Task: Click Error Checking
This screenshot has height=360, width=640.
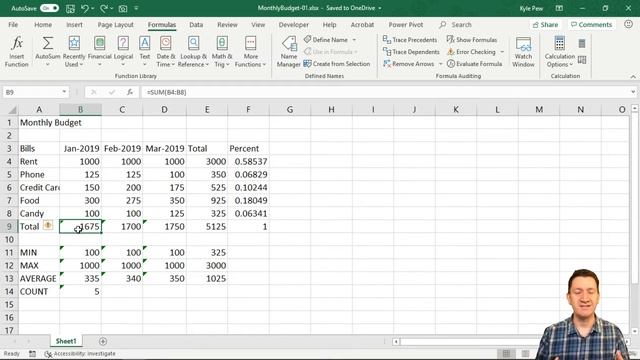Action: [x=471, y=52]
